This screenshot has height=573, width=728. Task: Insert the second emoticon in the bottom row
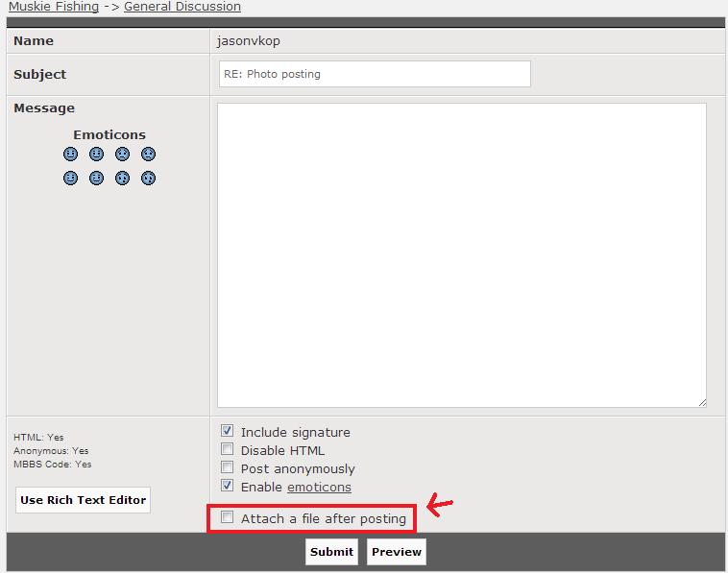point(96,178)
